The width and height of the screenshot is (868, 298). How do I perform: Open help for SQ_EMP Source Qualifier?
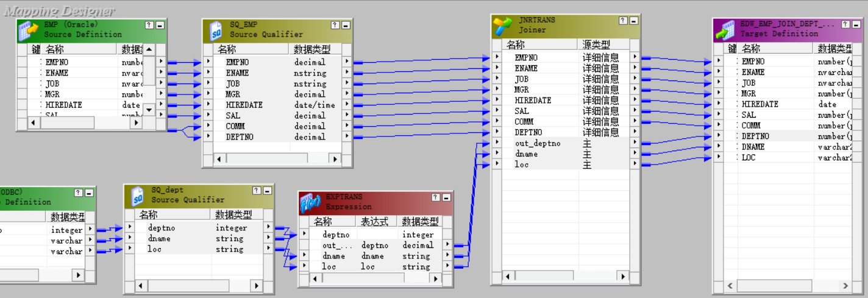tap(335, 26)
